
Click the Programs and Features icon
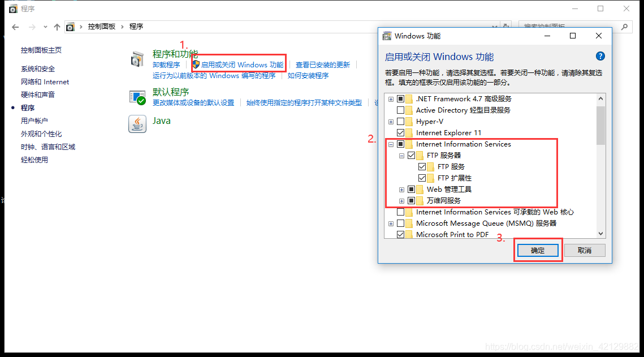click(x=137, y=59)
